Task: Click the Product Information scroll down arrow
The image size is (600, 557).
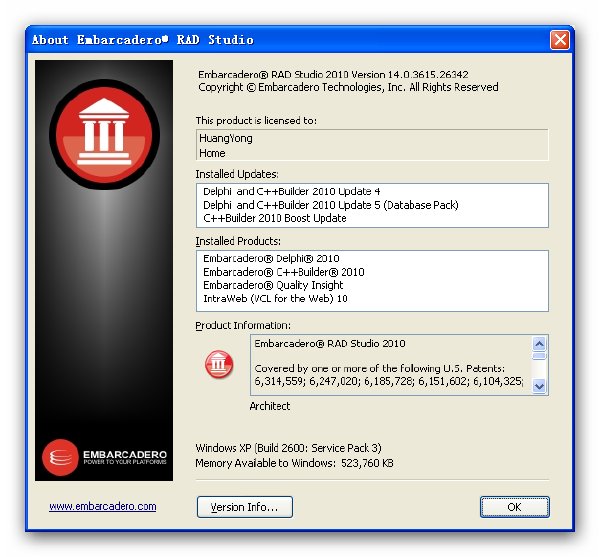Action: tap(539, 386)
